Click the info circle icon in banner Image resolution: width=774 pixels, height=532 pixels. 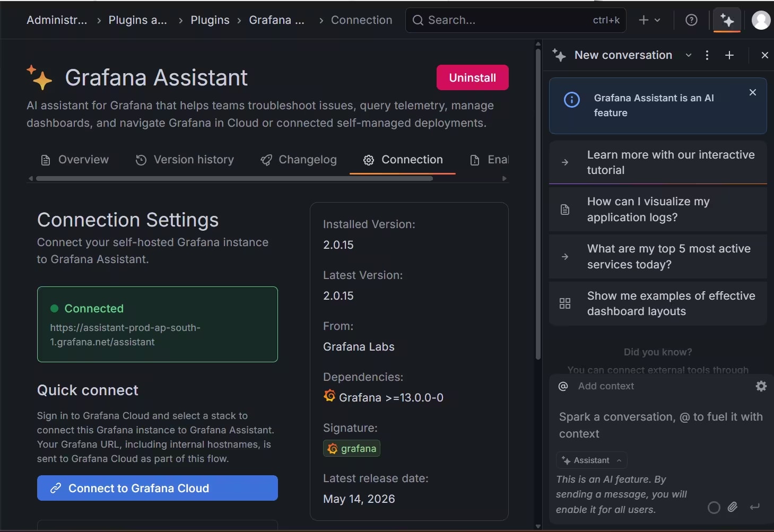click(572, 100)
